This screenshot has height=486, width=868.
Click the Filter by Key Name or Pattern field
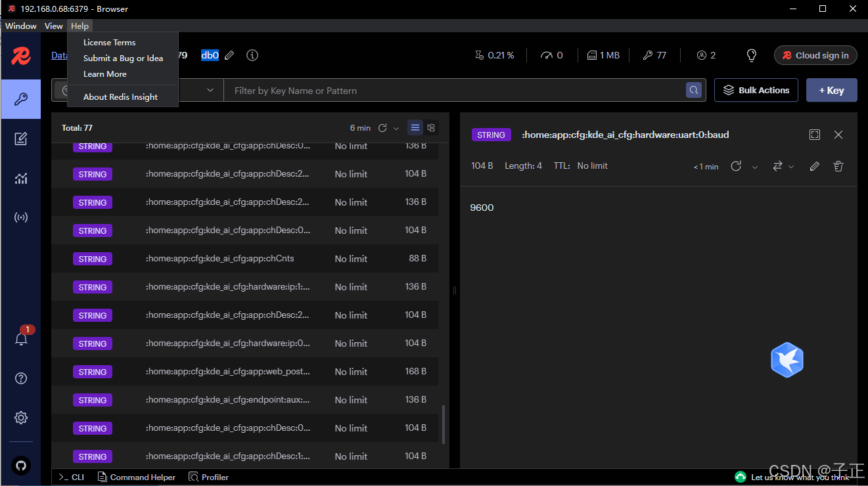pos(455,91)
